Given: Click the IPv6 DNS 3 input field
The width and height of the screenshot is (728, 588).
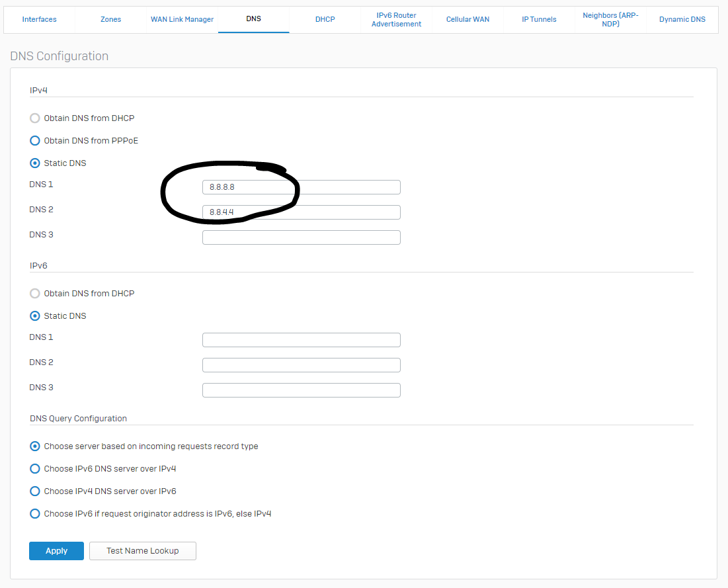Looking at the screenshot, I should [302, 390].
